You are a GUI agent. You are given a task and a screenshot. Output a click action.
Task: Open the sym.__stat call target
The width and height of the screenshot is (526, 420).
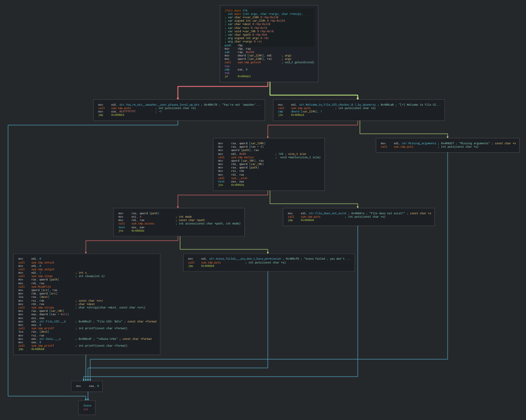(x=239, y=178)
